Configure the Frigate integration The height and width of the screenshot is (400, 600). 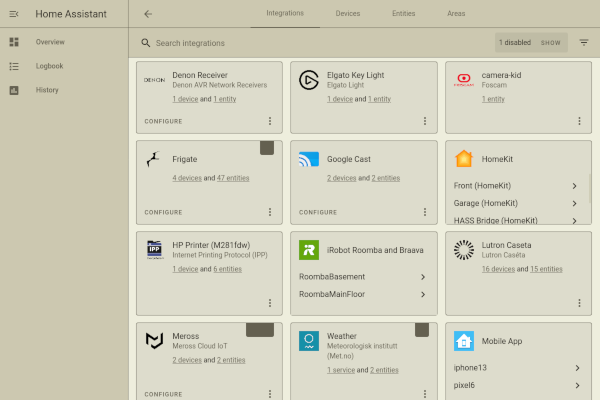[x=163, y=212]
